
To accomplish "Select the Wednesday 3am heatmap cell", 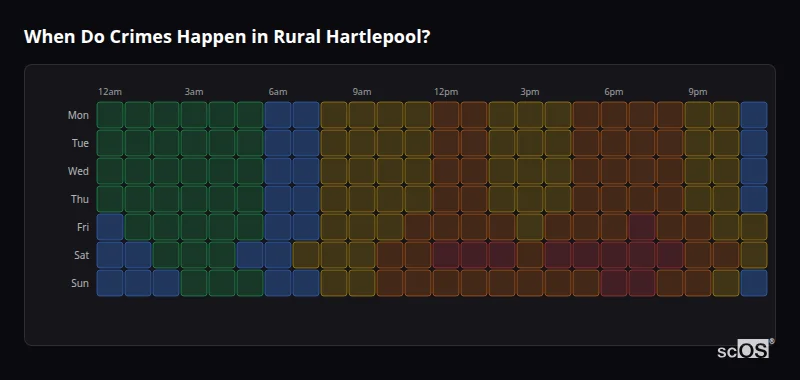I will click(x=194, y=171).
